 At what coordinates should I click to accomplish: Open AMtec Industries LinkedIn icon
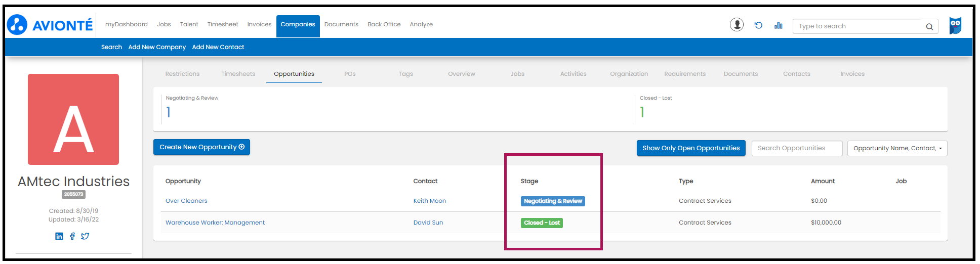59,236
